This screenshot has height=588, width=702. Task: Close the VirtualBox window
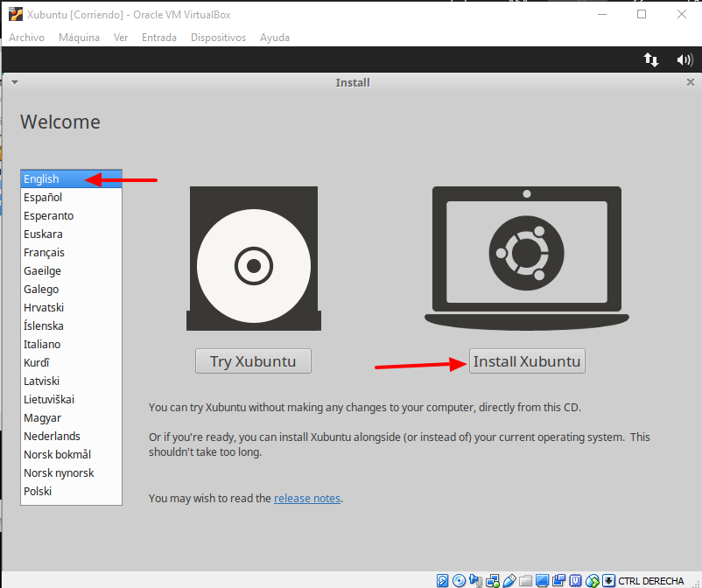tap(681, 14)
